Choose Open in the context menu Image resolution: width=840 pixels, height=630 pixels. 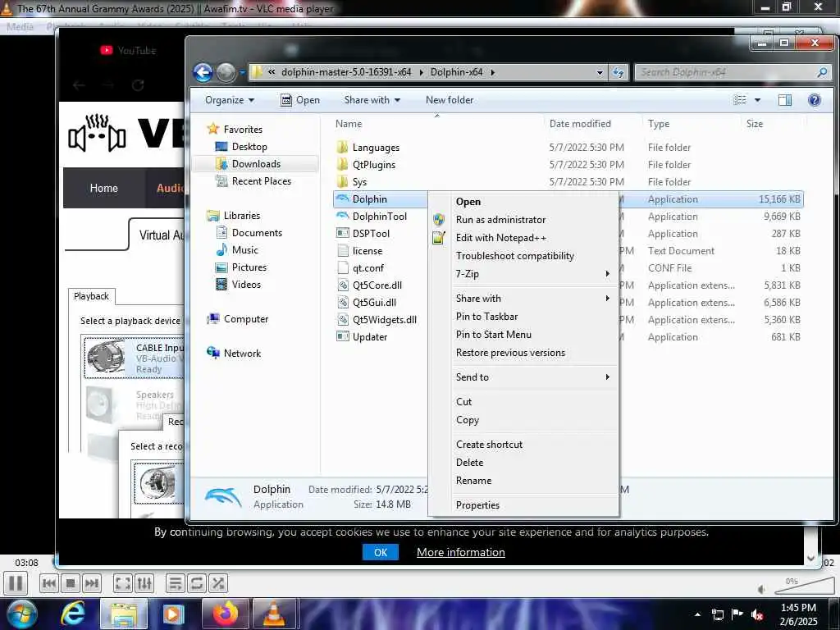[x=524, y=202]
